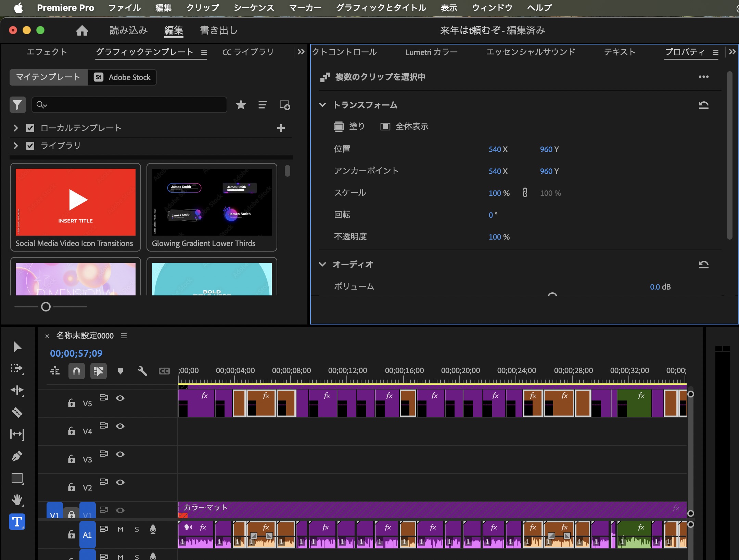Open the captions (CC) options in the timeline
Viewport: 739px width, 560px height.
click(164, 371)
